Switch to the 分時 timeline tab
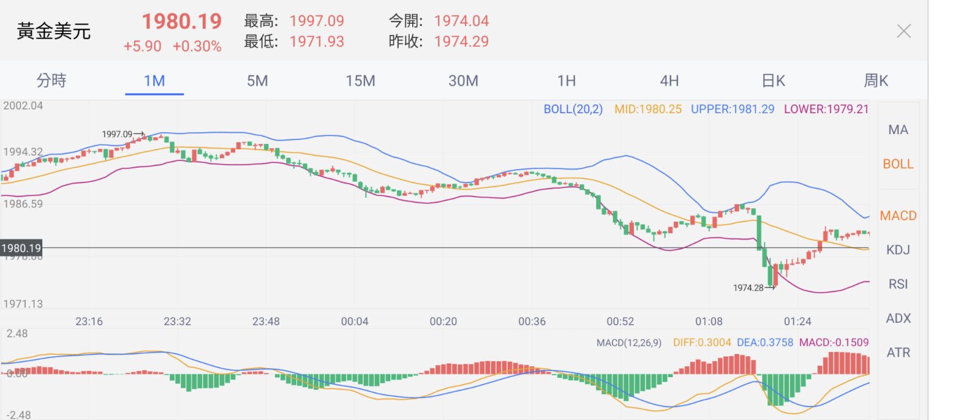The image size is (980, 420). pyautogui.click(x=51, y=81)
